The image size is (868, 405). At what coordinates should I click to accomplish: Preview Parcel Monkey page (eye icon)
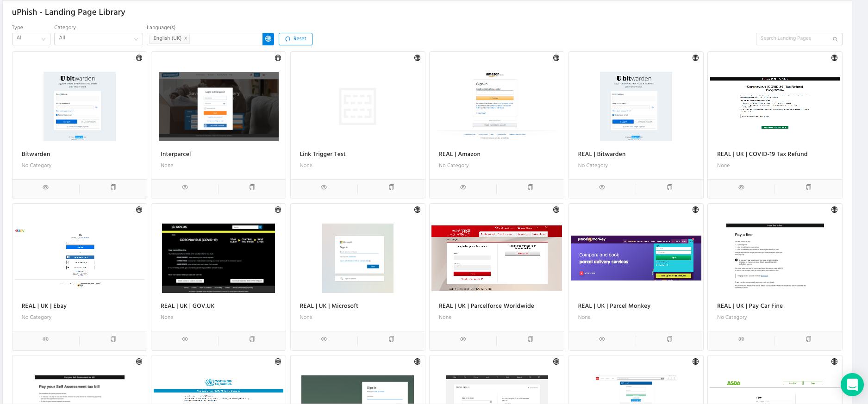pos(602,339)
